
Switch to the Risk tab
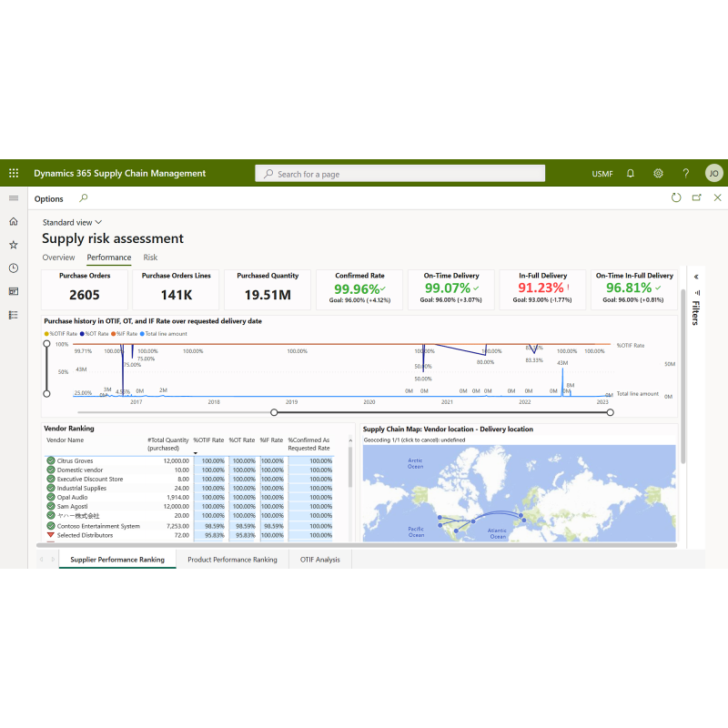[x=150, y=258]
